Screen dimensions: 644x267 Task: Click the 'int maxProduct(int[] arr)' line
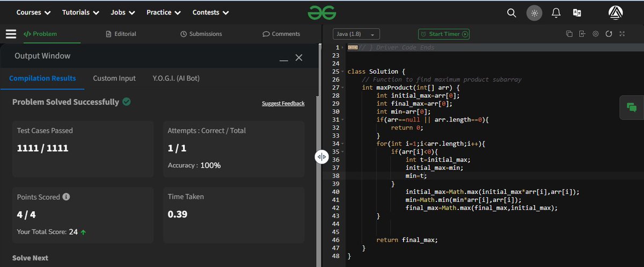412,88
